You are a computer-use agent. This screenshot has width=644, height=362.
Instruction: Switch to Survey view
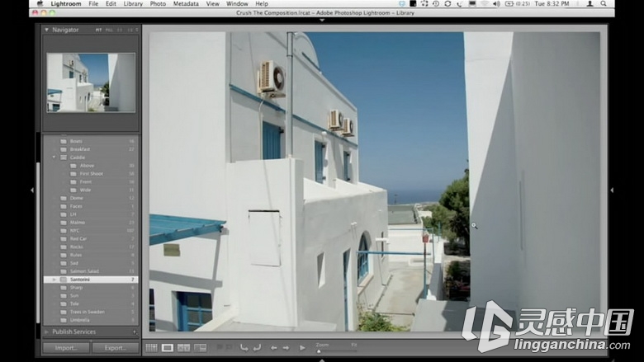coord(200,348)
